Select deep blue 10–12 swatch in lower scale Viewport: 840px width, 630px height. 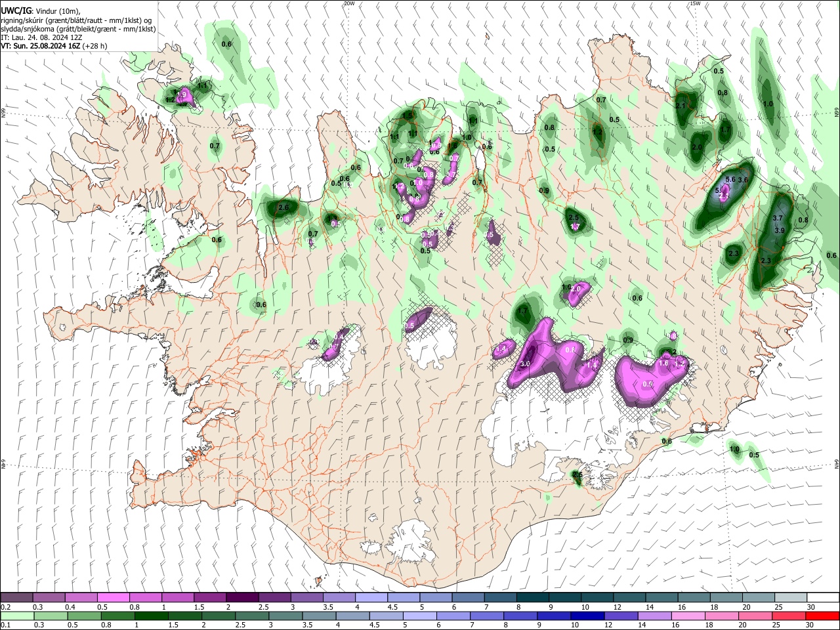point(586,616)
